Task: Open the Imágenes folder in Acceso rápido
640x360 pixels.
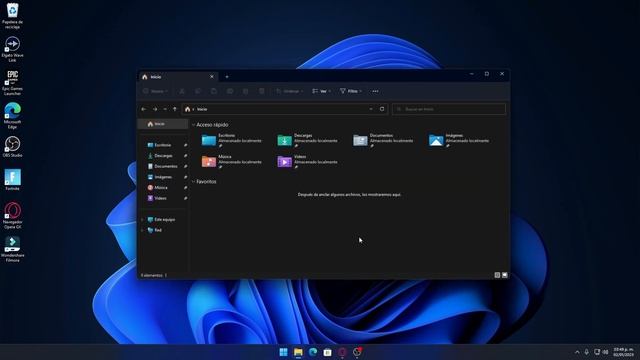Action: [x=459, y=140]
